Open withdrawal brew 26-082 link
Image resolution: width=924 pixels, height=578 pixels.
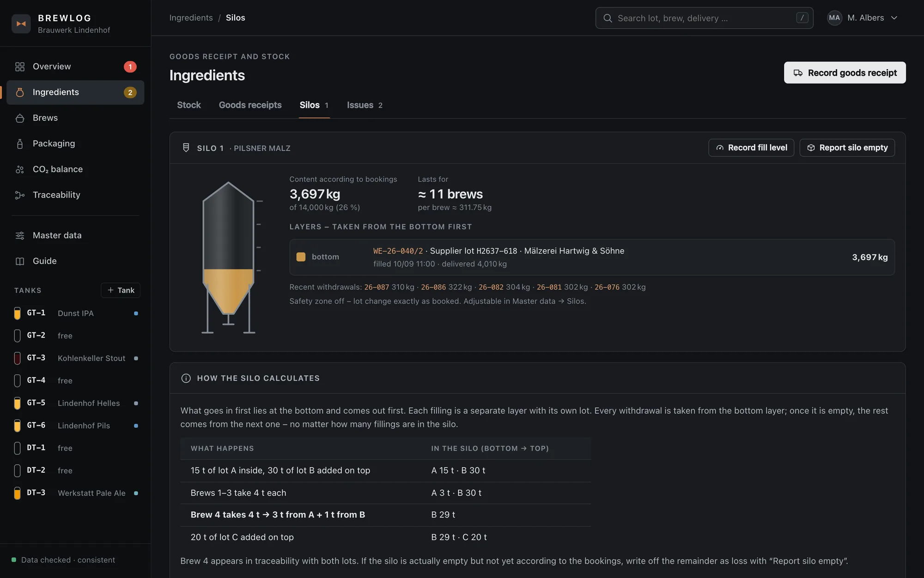pyautogui.click(x=491, y=287)
